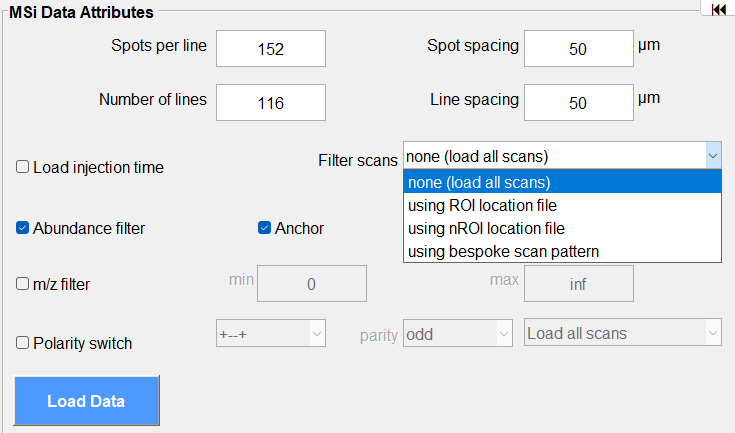Click the Line spacing input field
This screenshot has height=433, width=735.
tap(578, 102)
